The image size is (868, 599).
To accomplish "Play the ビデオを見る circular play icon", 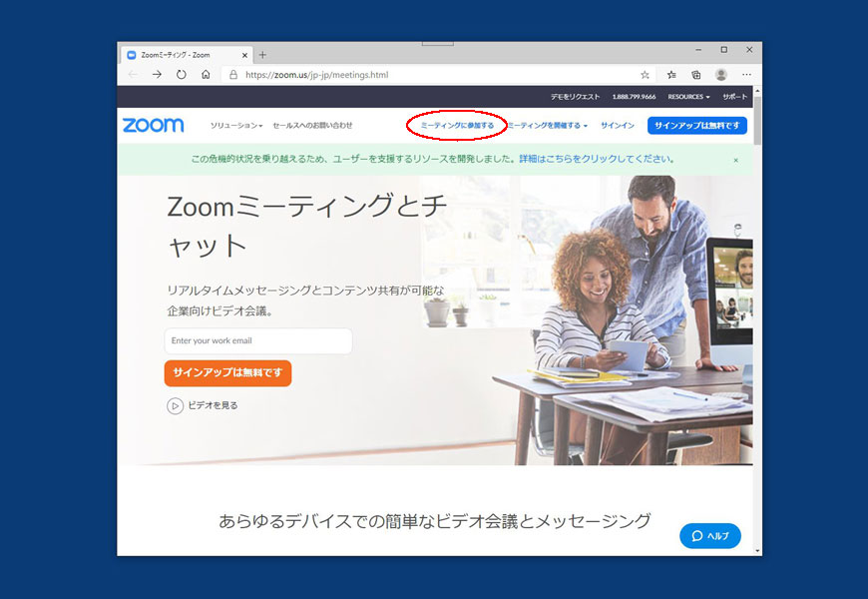I will [x=175, y=406].
